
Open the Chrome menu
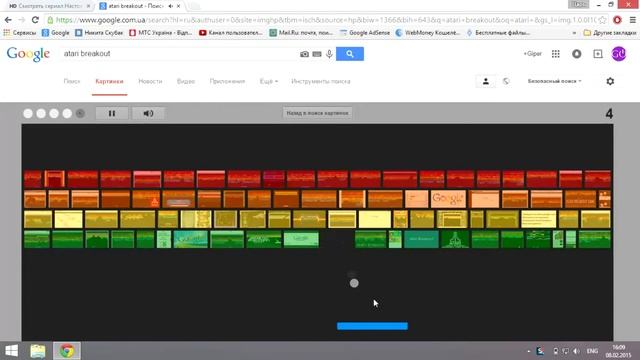click(x=633, y=20)
